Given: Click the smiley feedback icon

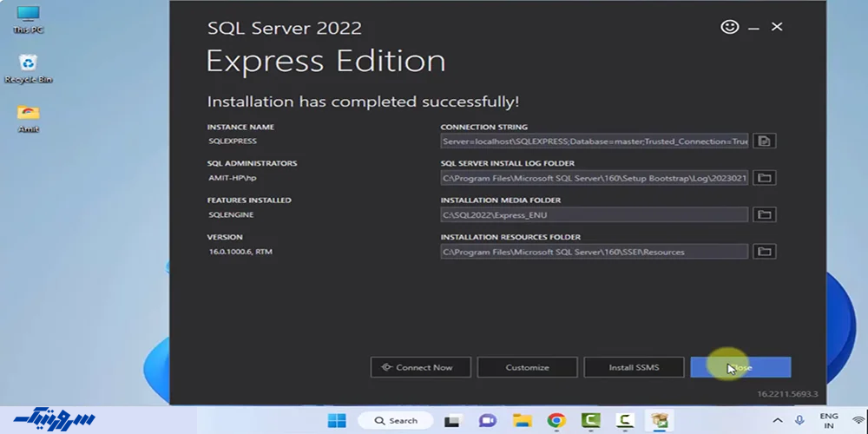Looking at the screenshot, I should tap(730, 27).
